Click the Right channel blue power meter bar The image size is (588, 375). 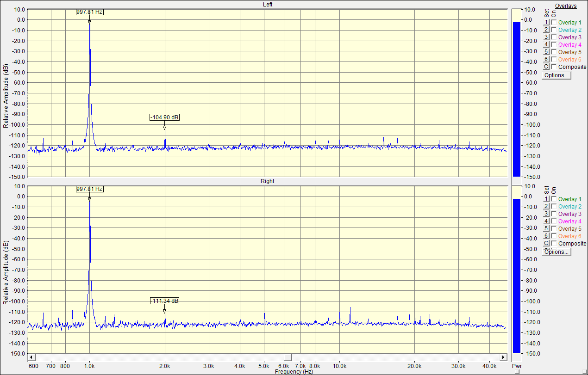point(516,276)
